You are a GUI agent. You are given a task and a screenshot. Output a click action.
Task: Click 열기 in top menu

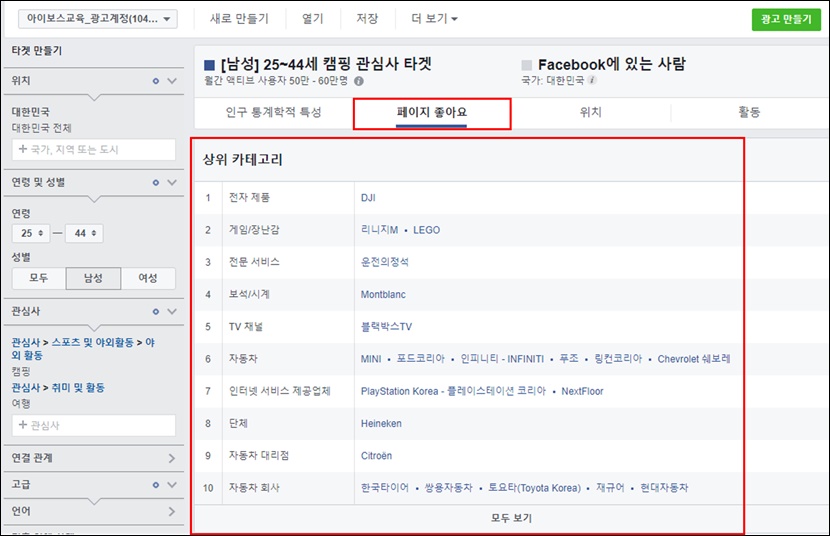tap(312, 19)
